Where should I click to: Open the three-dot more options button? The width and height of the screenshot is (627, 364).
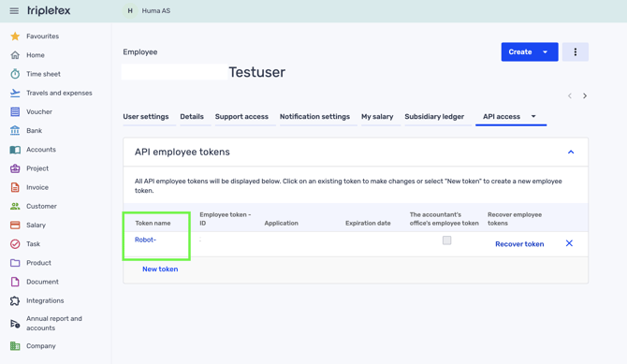tap(575, 52)
